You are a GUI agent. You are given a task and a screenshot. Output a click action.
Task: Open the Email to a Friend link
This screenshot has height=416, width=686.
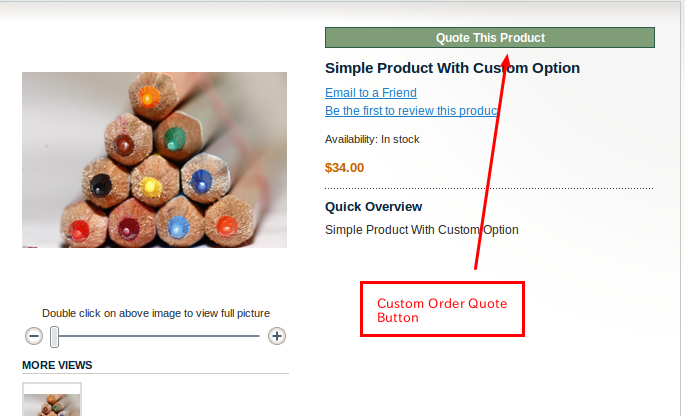coord(371,93)
